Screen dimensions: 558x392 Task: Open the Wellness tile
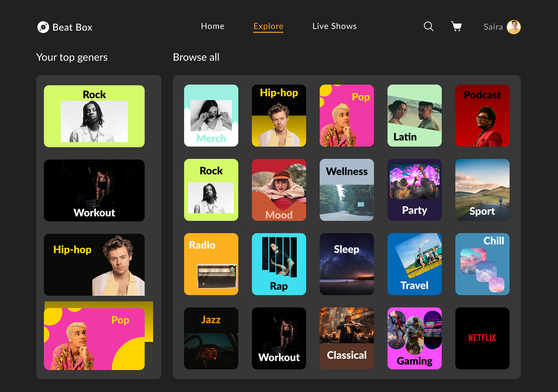point(347,190)
